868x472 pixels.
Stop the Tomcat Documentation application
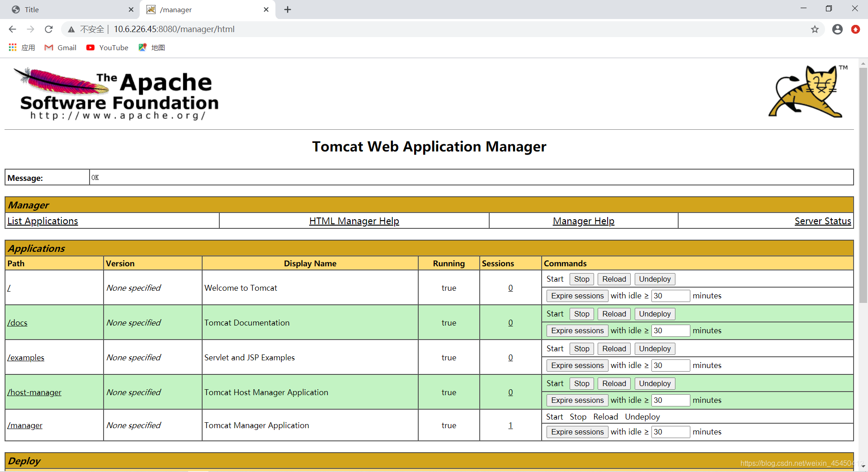pos(581,314)
